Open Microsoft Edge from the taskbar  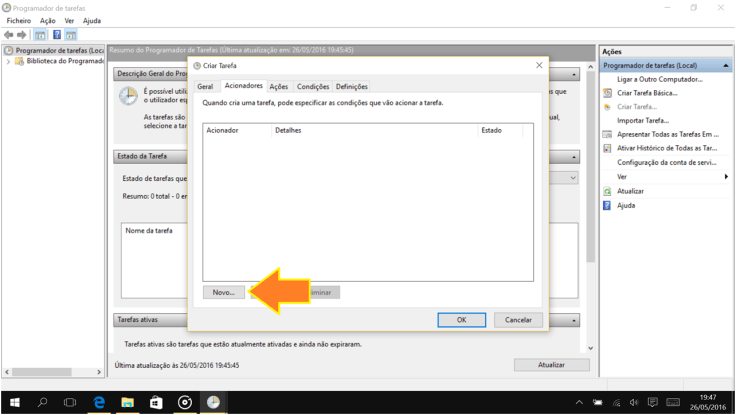pyautogui.click(x=99, y=402)
